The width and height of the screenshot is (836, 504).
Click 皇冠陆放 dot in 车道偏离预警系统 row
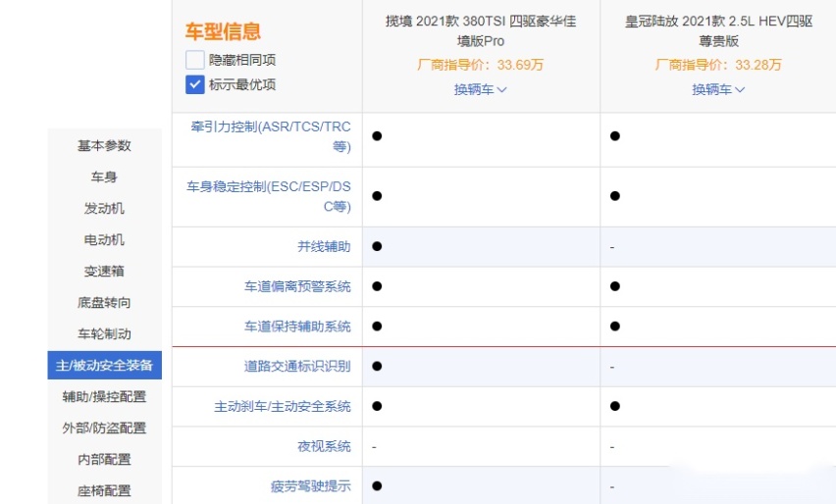[615, 286]
